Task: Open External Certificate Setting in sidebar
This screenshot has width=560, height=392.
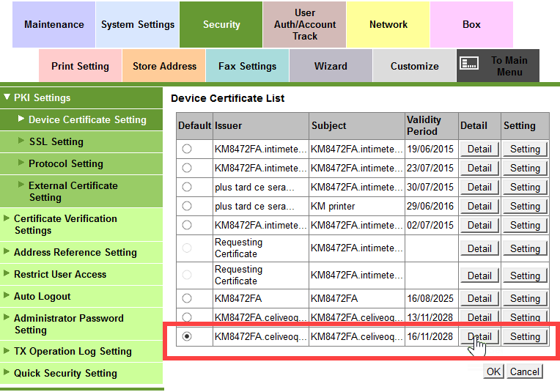Action: (81, 191)
